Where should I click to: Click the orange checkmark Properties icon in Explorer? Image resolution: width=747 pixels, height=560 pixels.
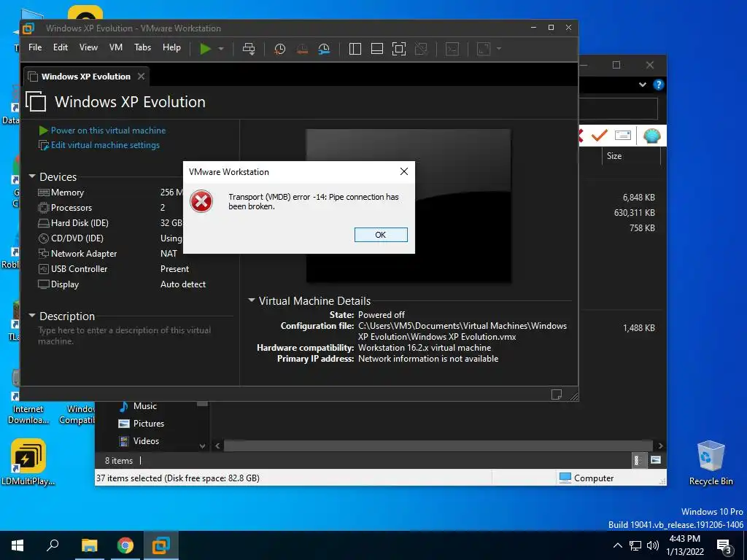[x=600, y=136]
